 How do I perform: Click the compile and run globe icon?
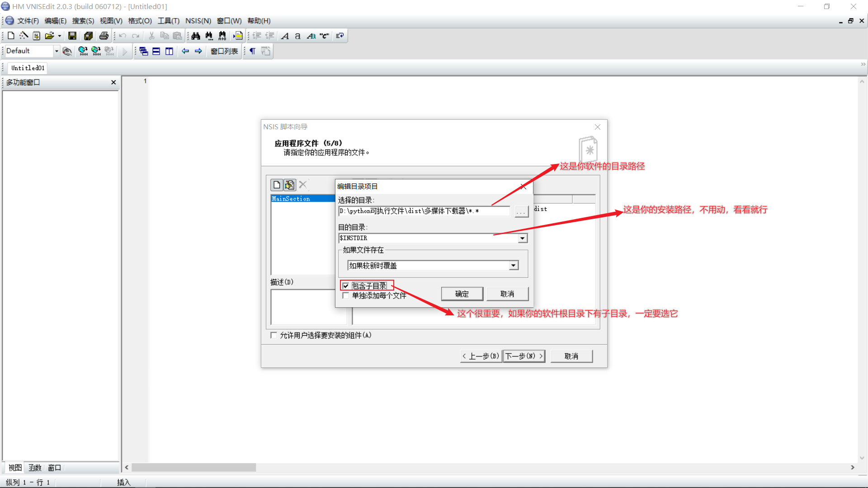96,51
